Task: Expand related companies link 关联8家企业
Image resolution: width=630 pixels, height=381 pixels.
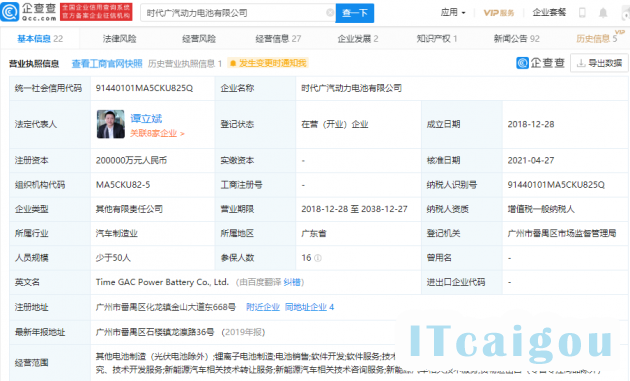Action: click(157, 133)
